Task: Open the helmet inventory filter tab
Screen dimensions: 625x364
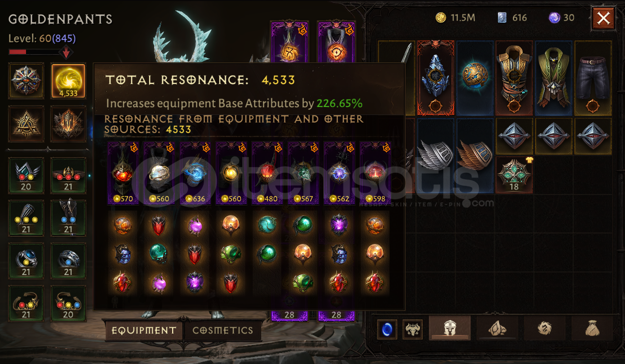Action: [x=450, y=328]
